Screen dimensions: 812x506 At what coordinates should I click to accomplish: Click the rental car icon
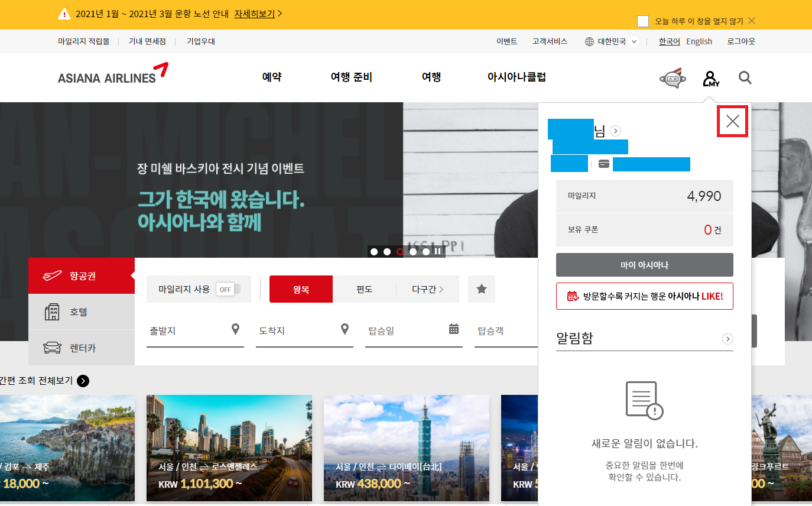tap(52, 348)
